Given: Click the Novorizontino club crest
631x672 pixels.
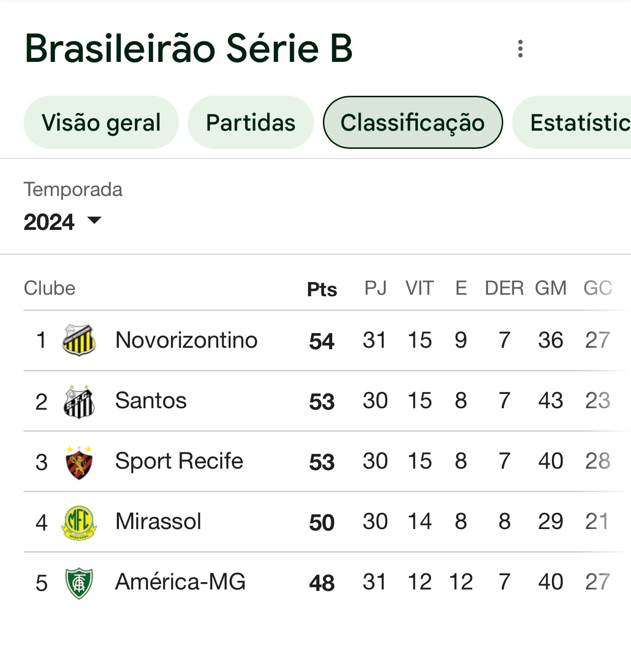Looking at the screenshot, I should [79, 340].
